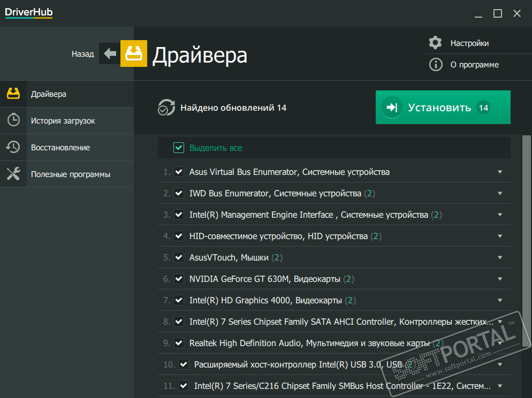Image resolution: width=532 pixels, height=398 pixels.
Task: Click the Назад back label
Action: [x=83, y=54]
